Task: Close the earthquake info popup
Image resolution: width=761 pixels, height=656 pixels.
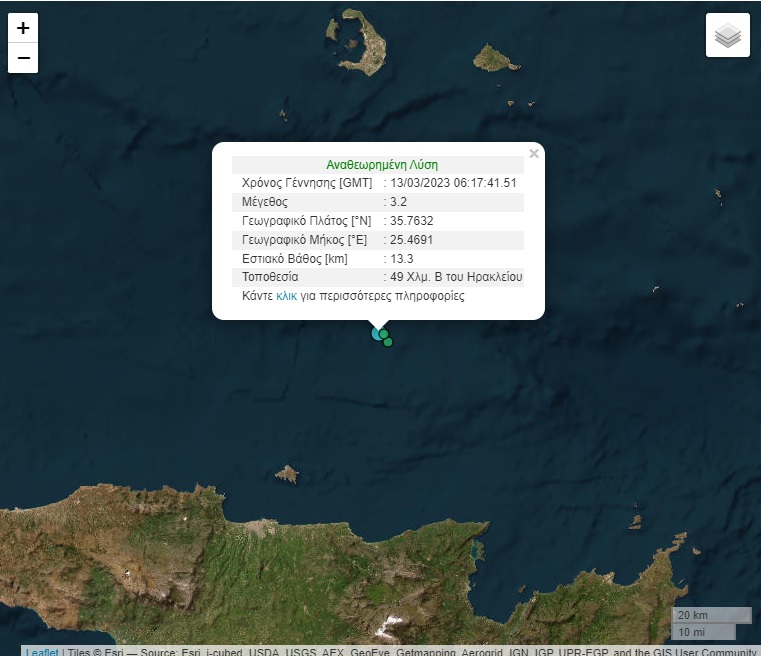Action: 534,154
